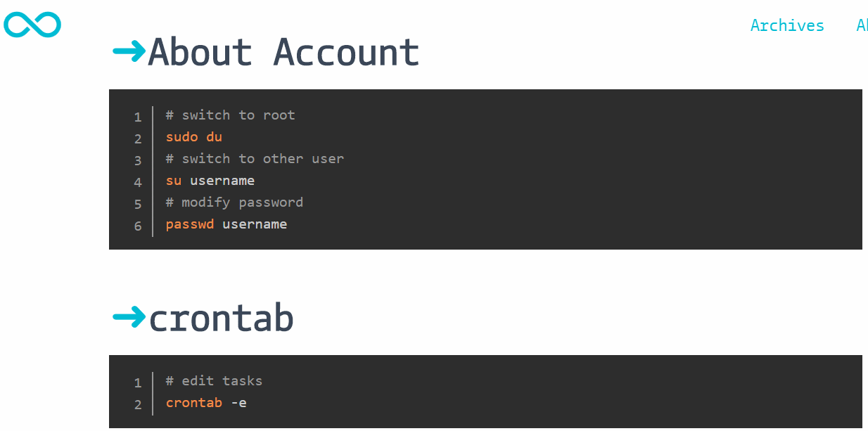Click the crontab -e command on line 2

205,402
